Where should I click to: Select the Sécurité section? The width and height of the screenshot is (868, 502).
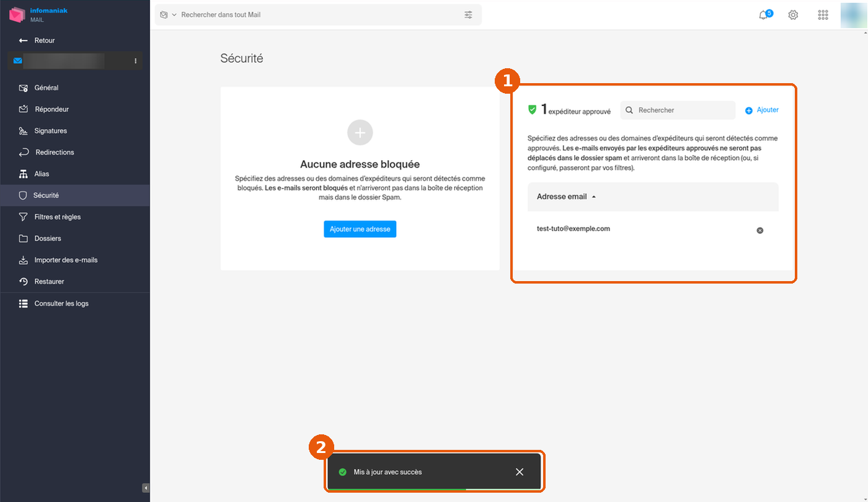pos(74,195)
